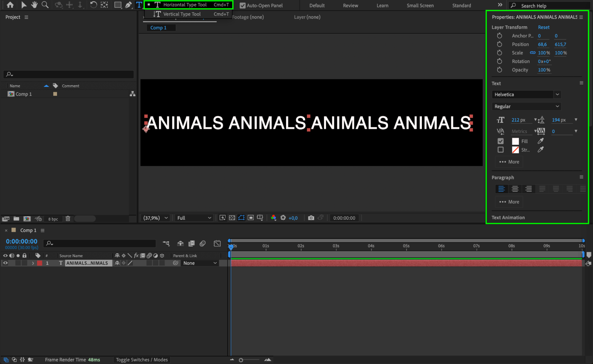Switch to the Review workspace
593x364 pixels.
[x=350, y=5]
